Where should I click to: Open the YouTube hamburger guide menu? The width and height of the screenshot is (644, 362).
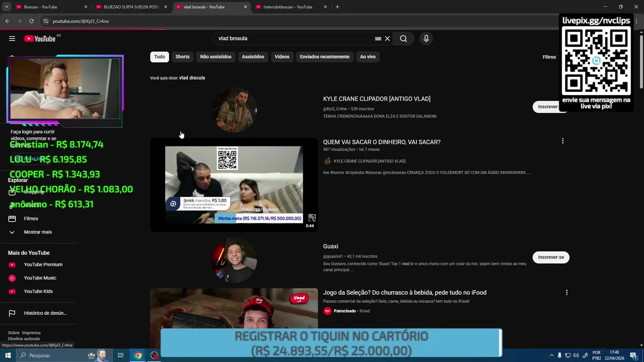click(12, 39)
